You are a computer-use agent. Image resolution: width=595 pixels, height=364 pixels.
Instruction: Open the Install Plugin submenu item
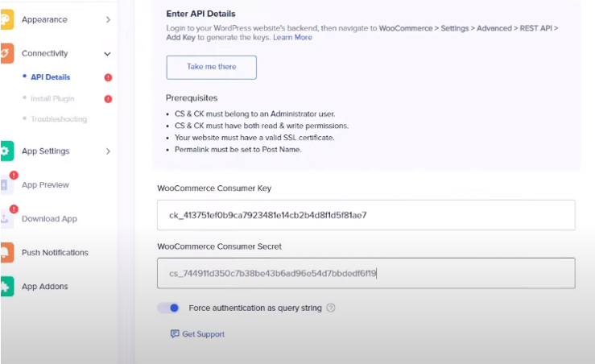(54, 98)
